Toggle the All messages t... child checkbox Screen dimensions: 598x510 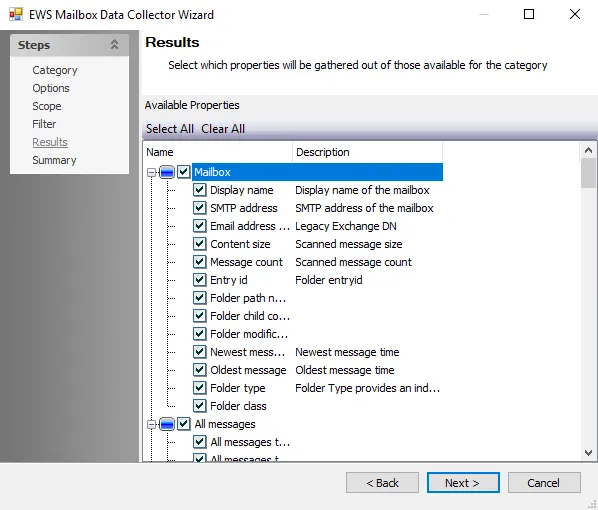200,442
